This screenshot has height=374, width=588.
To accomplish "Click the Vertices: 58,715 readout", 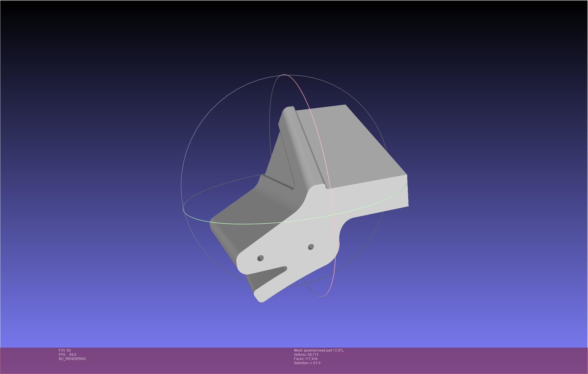I will pos(306,355).
